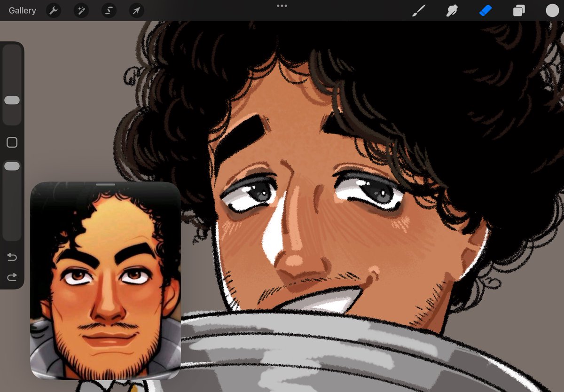
Task: Open the Adjustments magic wand menu
Action: click(81, 10)
